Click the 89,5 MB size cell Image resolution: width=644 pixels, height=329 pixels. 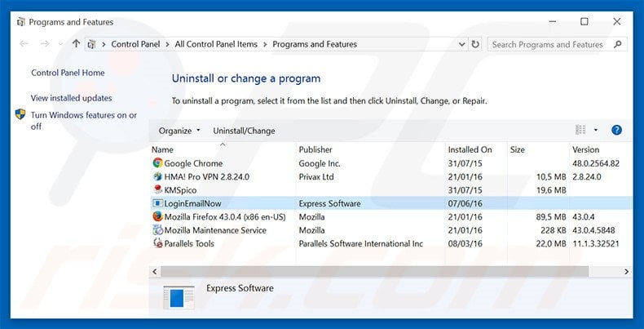click(551, 216)
